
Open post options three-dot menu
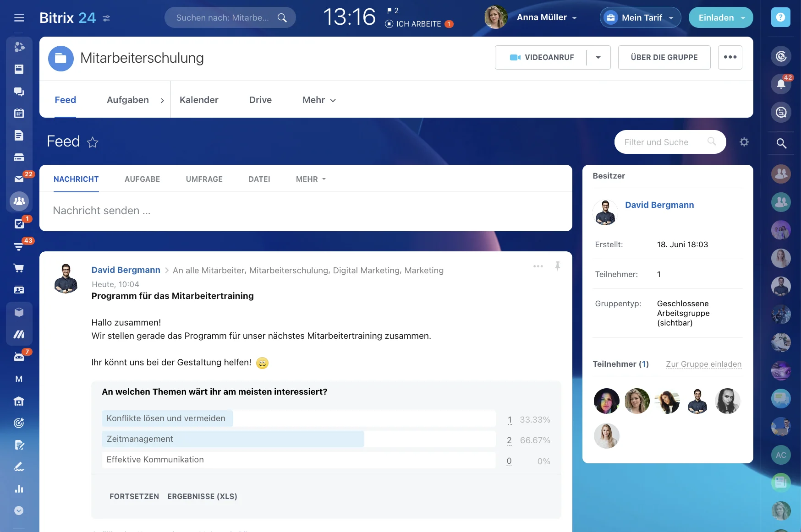pos(538,266)
